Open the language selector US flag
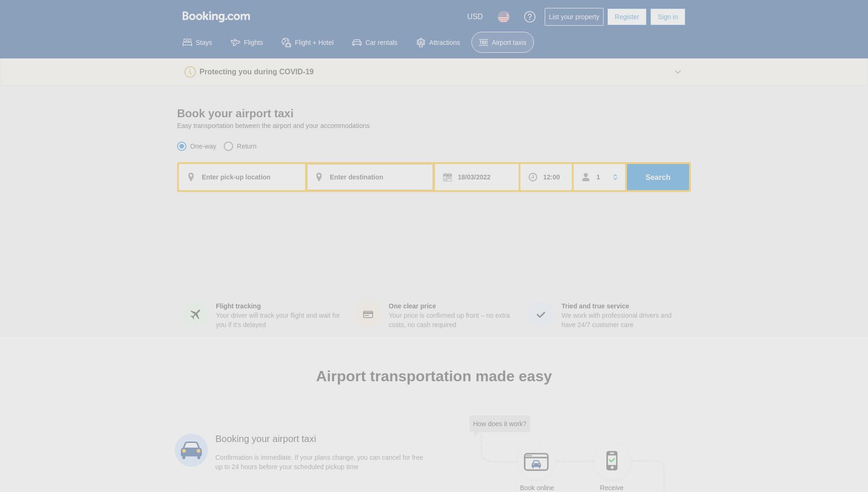Screen dimensions: 868x492 [x=504, y=17]
